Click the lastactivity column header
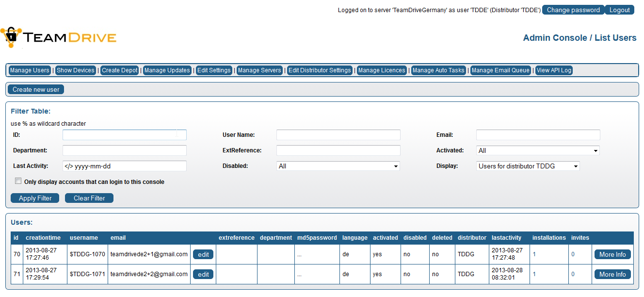The height and width of the screenshot is (297, 644). tap(506, 238)
